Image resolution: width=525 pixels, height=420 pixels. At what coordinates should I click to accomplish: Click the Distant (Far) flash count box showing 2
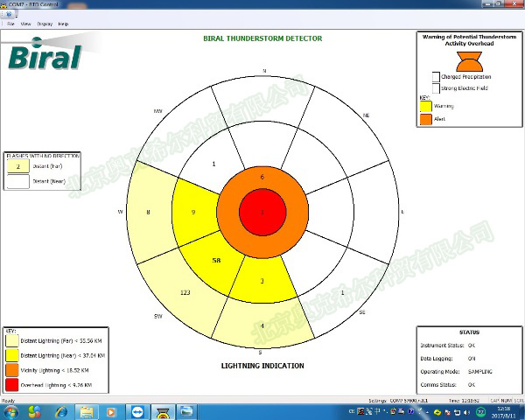click(x=18, y=166)
